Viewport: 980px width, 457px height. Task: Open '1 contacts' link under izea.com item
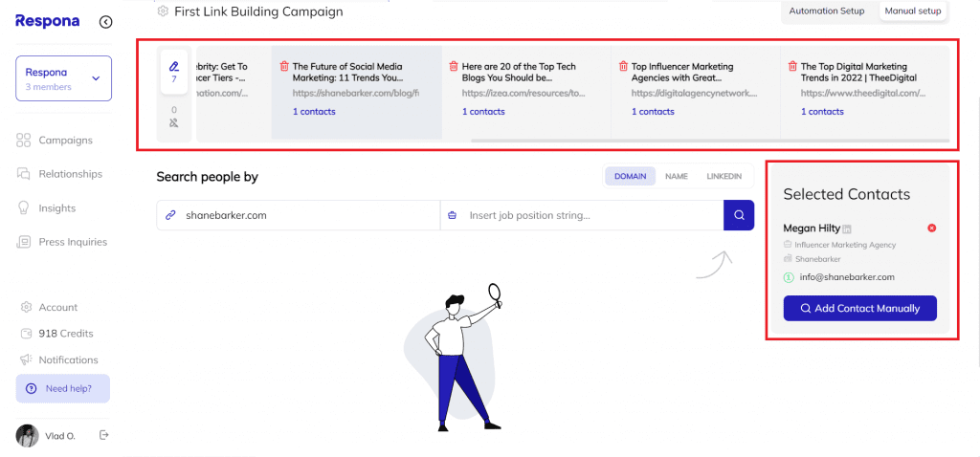pyautogui.click(x=483, y=112)
